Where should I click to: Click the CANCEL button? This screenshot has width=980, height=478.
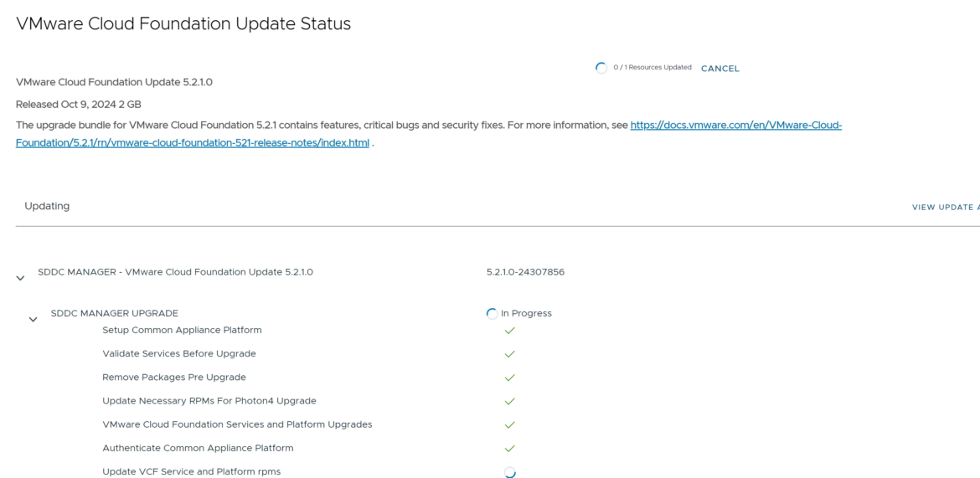720,69
